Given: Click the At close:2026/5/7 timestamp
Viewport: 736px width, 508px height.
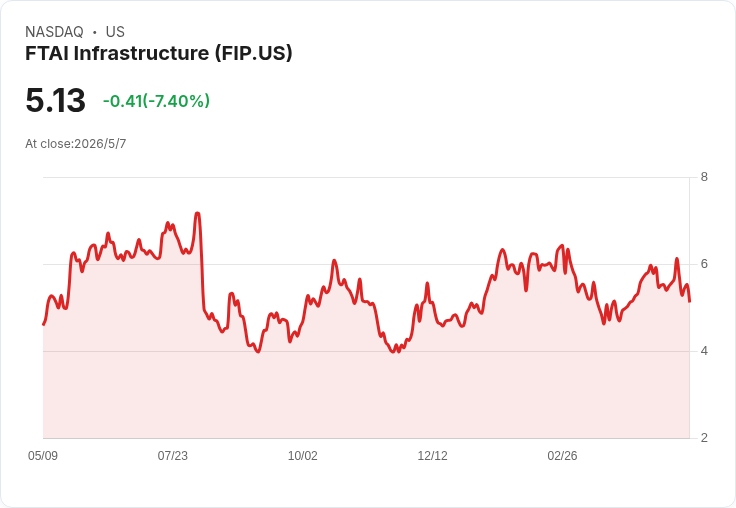Looking at the screenshot, I should point(76,144).
